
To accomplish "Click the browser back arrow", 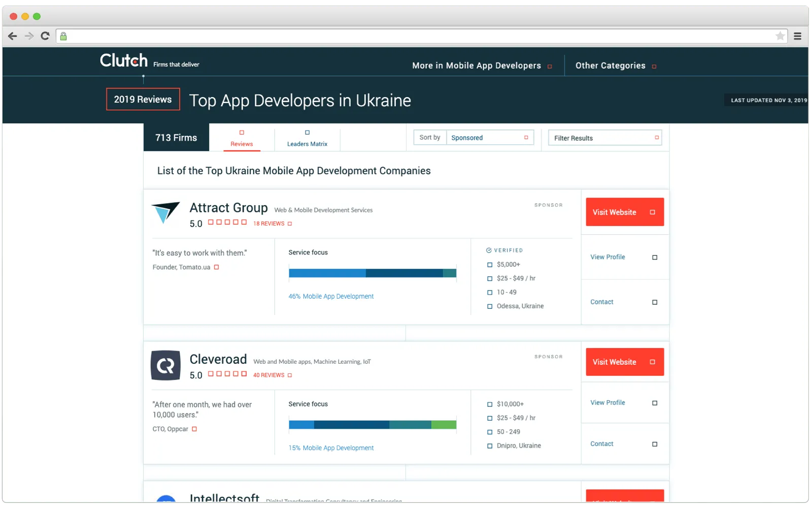I will (13, 36).
